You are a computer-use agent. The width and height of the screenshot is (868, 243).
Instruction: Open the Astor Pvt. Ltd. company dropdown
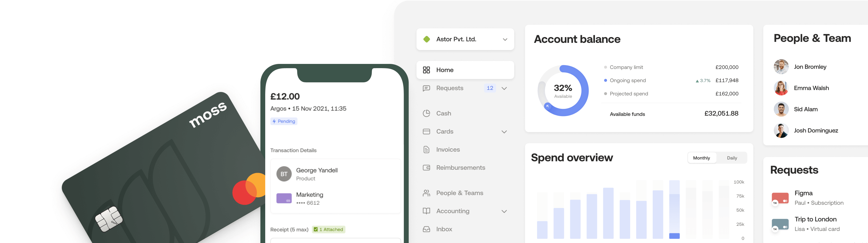(x=465, y=39)
